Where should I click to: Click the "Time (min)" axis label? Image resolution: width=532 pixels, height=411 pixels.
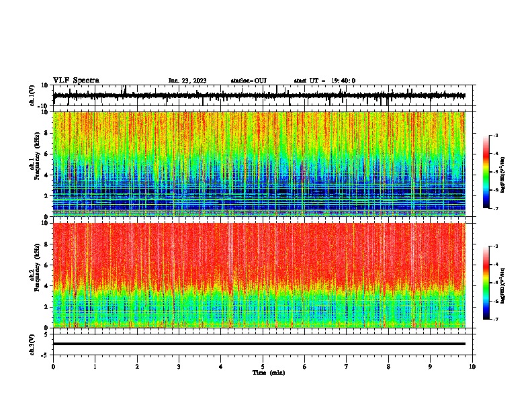(x=269, y=373)
